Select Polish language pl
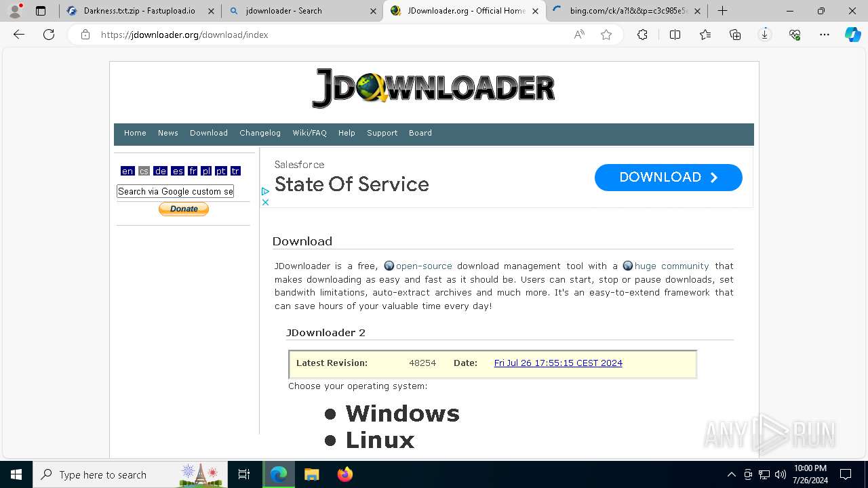Viewport: 868px width, 488px height. [x=206, y=171]
